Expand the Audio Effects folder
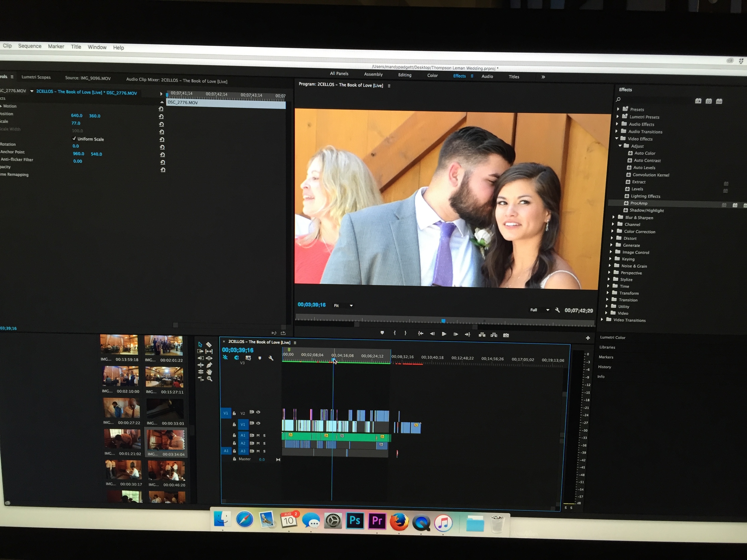Viewport: 747px width, 560px height. click(x=617, y=124)
